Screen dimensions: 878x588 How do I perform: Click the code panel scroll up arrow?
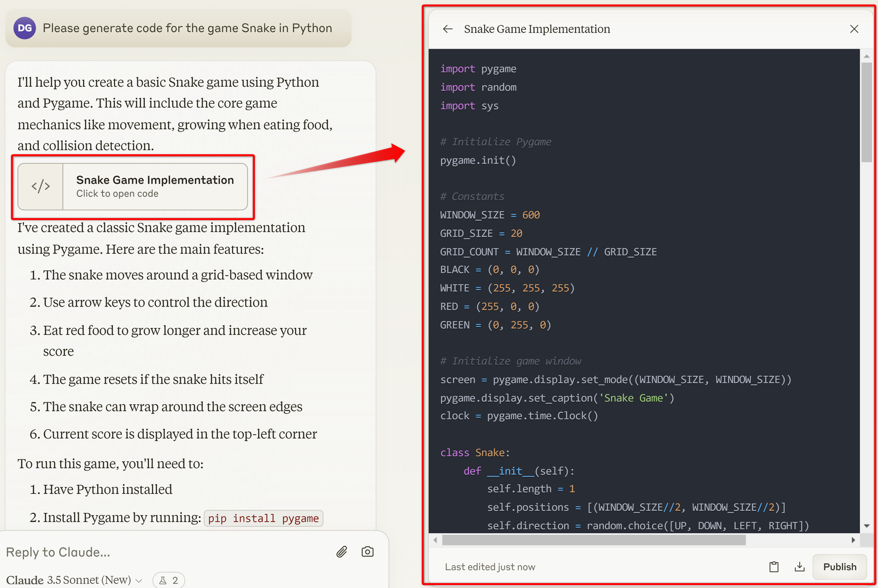coord(867,56)
